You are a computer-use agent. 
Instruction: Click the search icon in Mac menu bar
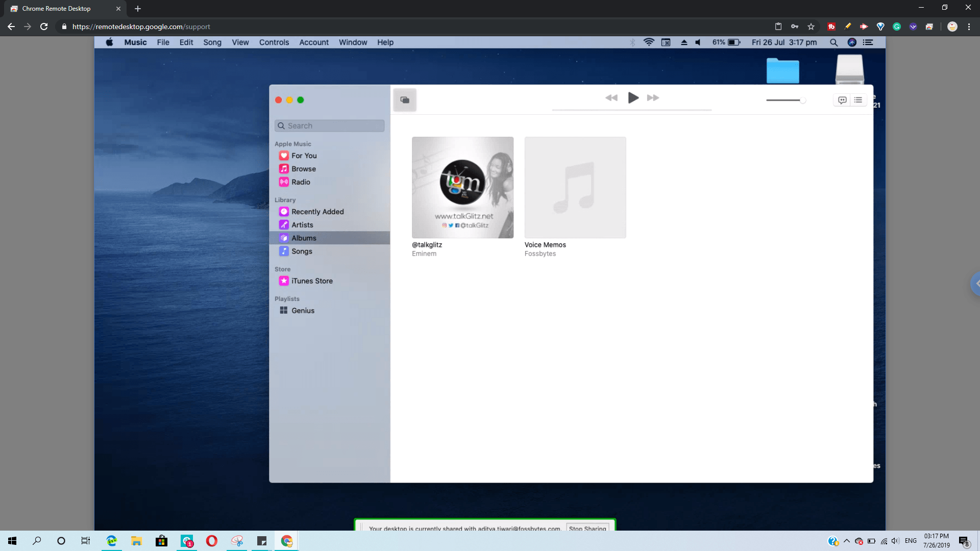[834, 42]
